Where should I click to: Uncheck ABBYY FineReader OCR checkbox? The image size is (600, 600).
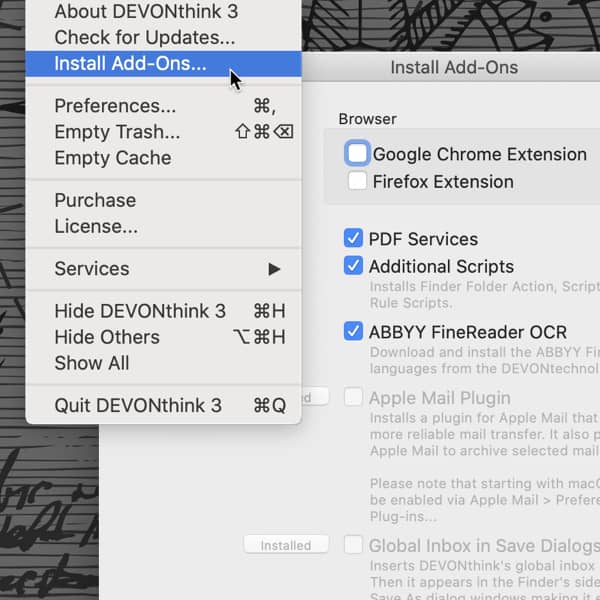tap(353, 331)
